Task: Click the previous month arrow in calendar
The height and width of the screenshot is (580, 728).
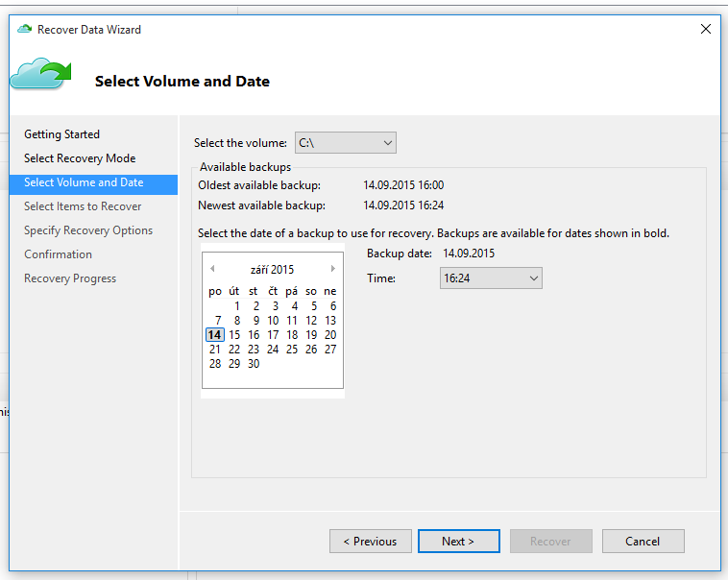Action: 212,269
